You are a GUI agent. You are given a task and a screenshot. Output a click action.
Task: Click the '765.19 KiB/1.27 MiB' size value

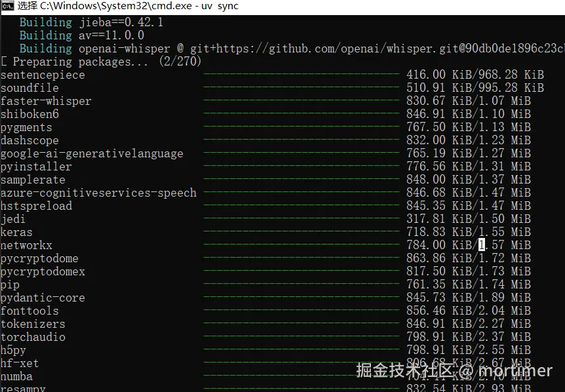(469, 153)
